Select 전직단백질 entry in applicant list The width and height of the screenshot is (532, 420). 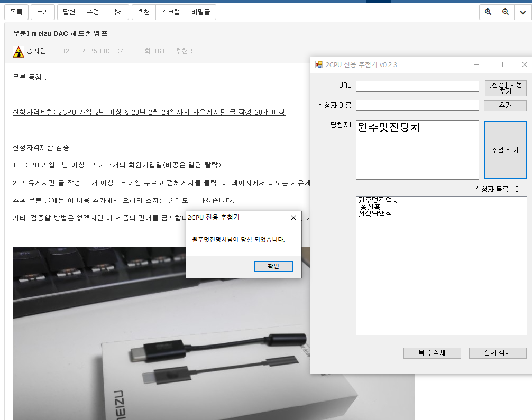point(378,213)
